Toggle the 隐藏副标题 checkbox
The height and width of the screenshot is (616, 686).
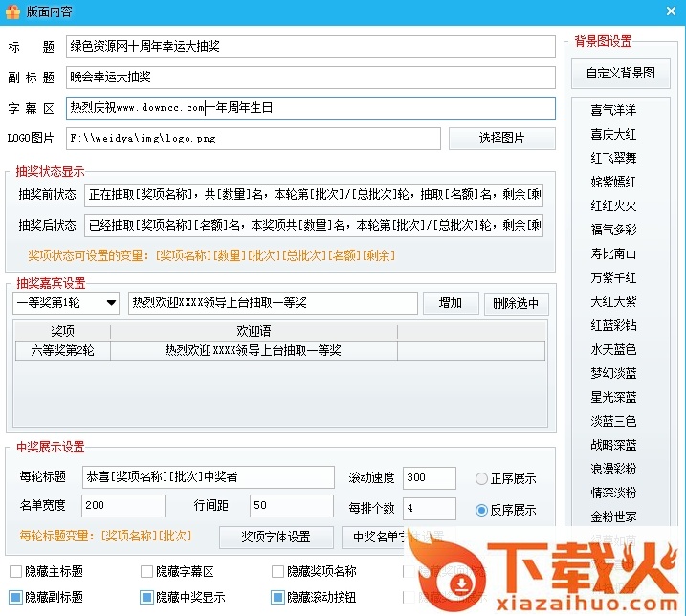(16, 598)
